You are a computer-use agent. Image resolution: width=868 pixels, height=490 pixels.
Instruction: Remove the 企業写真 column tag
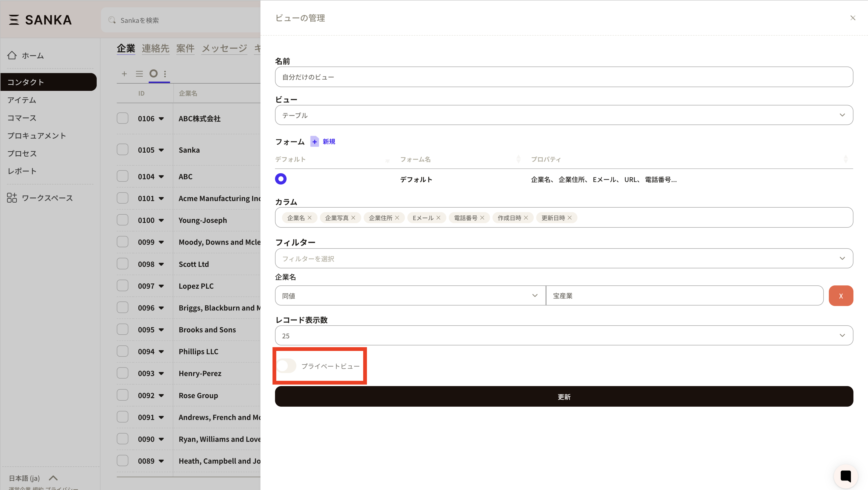353,218
